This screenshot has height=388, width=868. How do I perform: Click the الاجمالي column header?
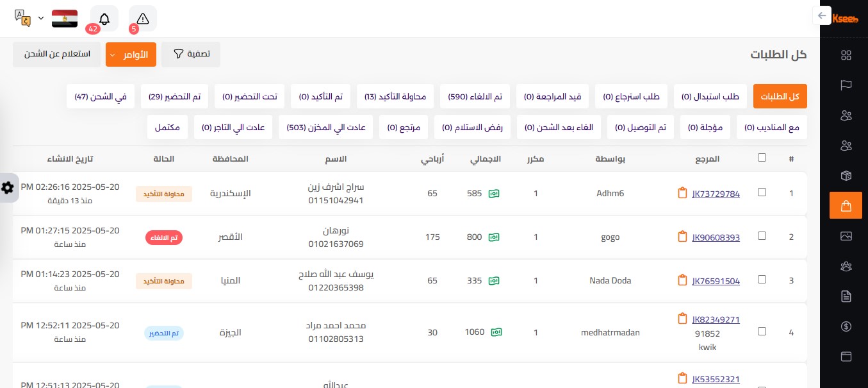click(x=486, y=158)
